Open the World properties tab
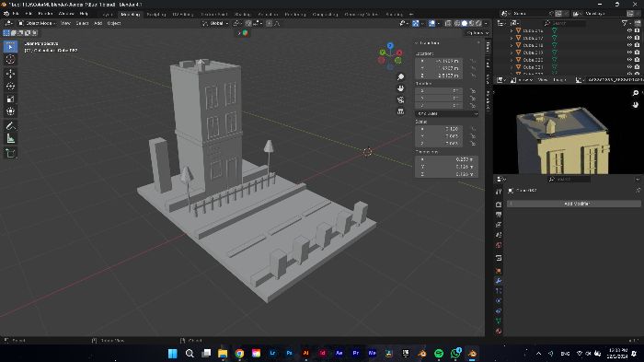The height and width of the screenshot is (362, 644). 499,245
